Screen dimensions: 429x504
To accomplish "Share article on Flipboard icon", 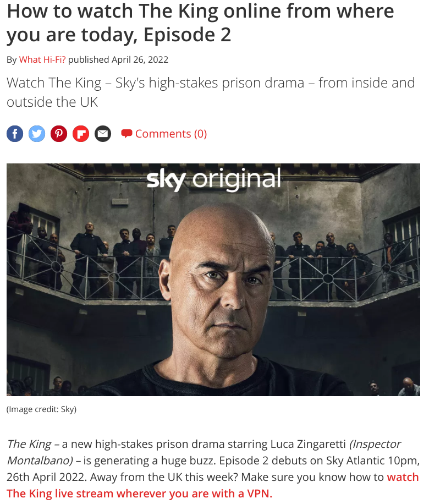I will tap(81, 134).
